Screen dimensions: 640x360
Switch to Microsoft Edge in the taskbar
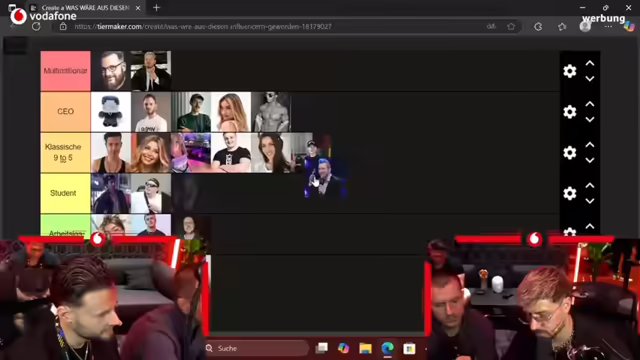(x=387, y=348)
